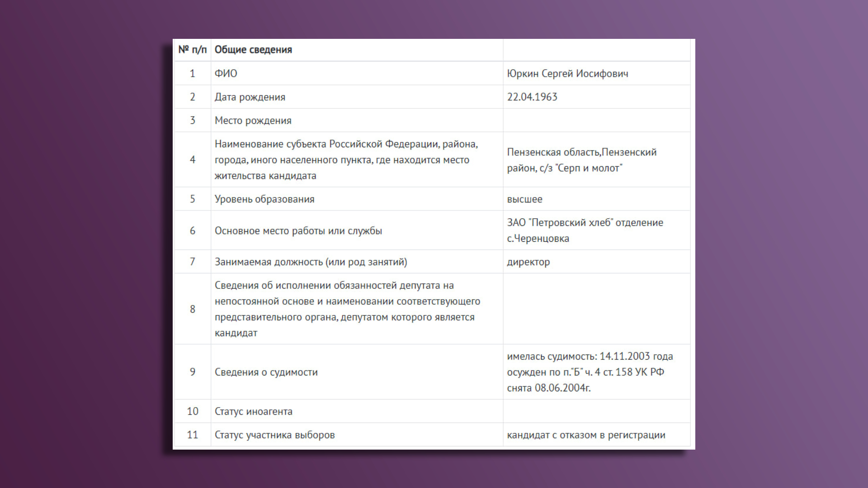Click the имелась судимость conviction details text
Screen dimensions: 868x488
[x=590, y=372]
